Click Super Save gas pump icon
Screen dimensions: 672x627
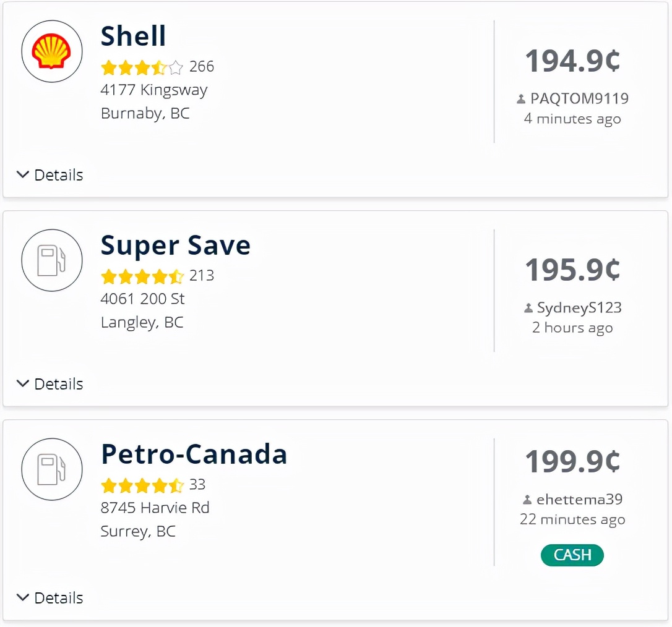(51, 260)
